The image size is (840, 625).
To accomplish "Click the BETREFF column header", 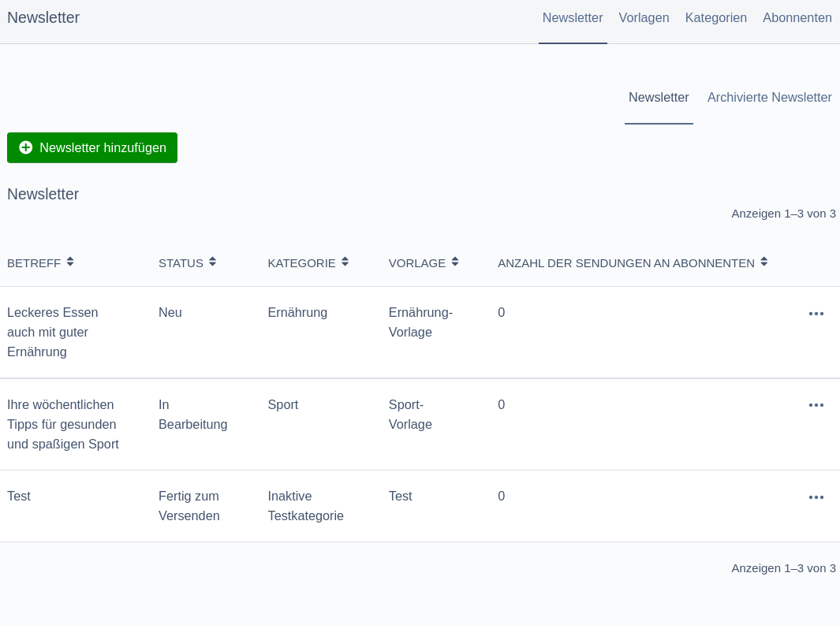I will tap(34, 263).
